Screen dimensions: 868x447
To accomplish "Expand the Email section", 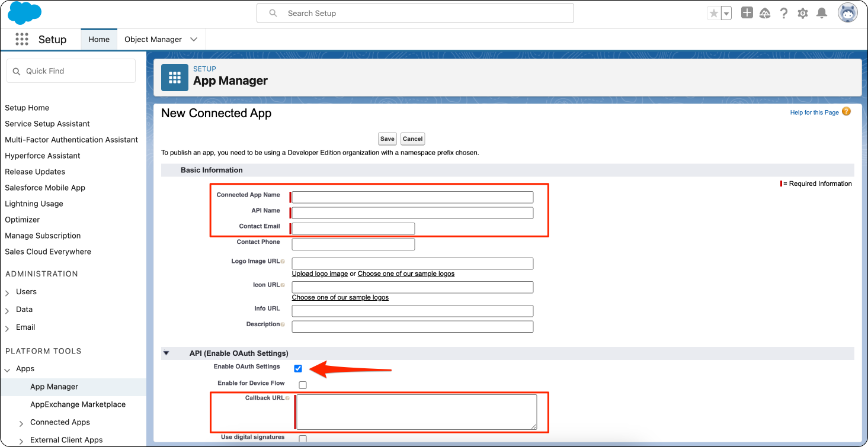I will tap(7, 328).
